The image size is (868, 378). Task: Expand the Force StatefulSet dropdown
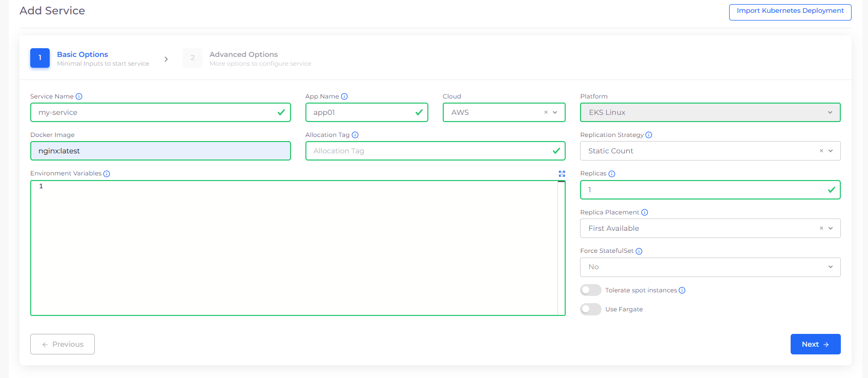tap(710, 267)
